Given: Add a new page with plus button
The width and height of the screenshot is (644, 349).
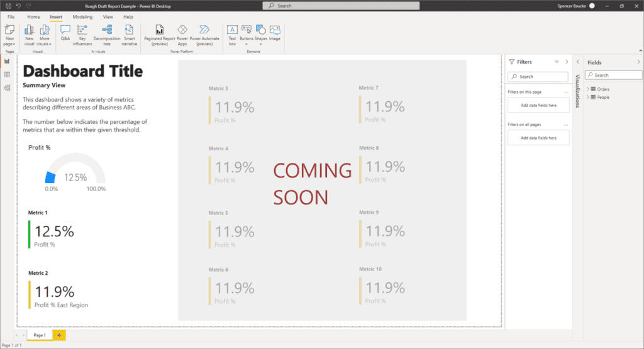Looking at the screenshot, I should pos(59,335).
